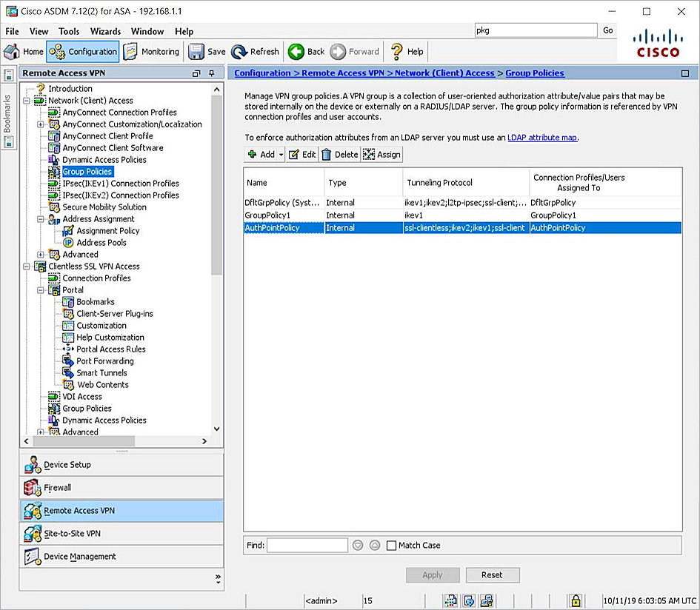Enable the Match Case checkbox
Screen dimensions: 700x610
(x=390, y=545)
